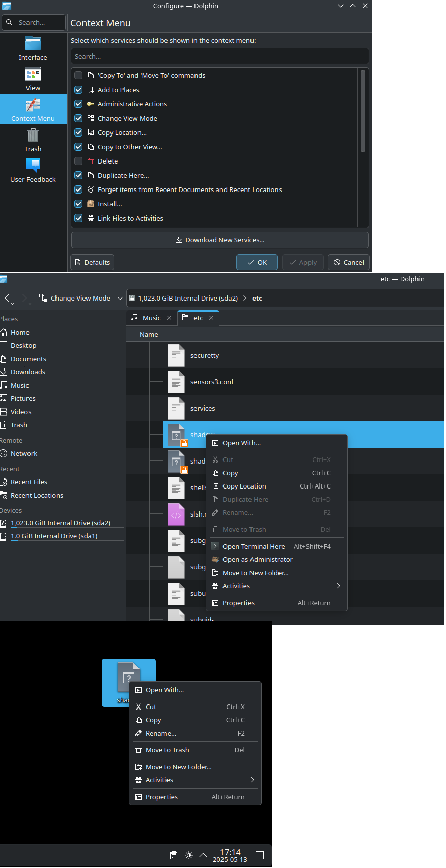Viewport: 446px width, 868px height.
Task: Expand Activities submenu in Dolphin context menu
Action: tap(276, 586)
